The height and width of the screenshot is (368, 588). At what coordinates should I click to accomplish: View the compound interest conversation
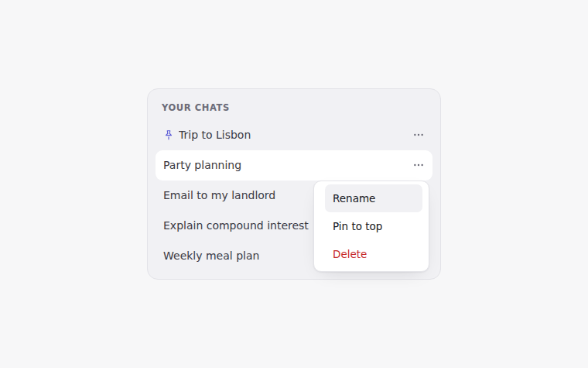[234, 225]
